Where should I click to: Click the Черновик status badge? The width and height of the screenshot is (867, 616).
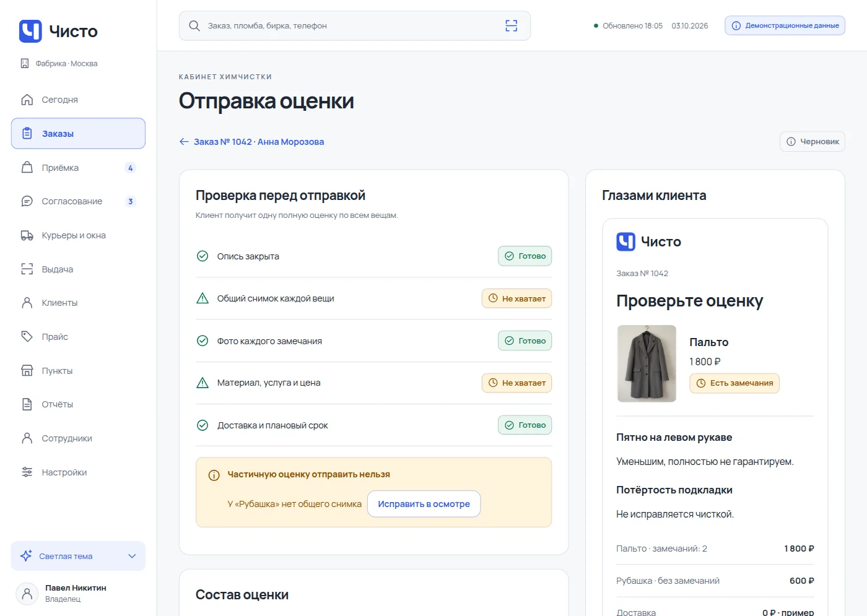click(x=812, y=142)
